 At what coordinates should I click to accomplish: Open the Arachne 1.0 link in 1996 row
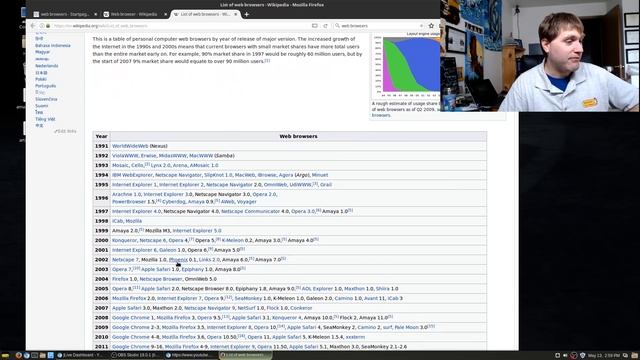[127, 194]
